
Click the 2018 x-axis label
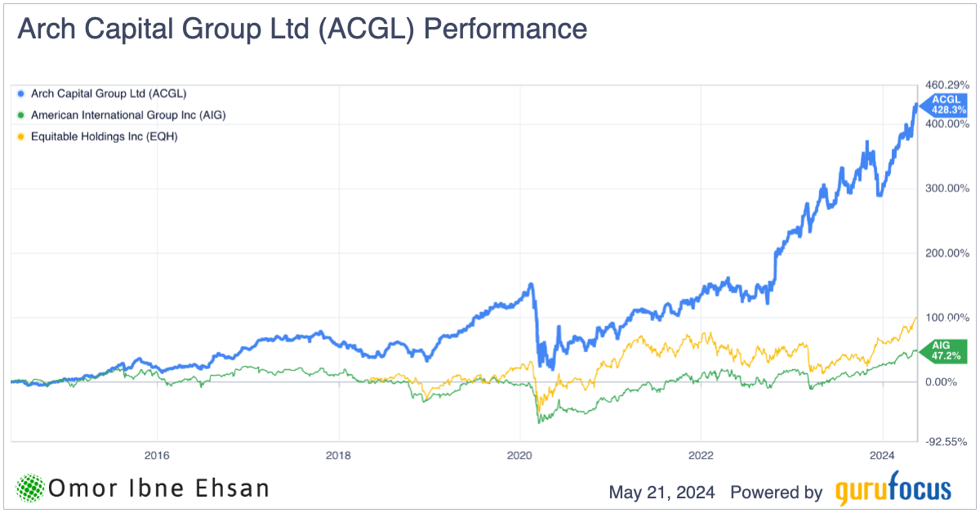(x=338, y=454)
